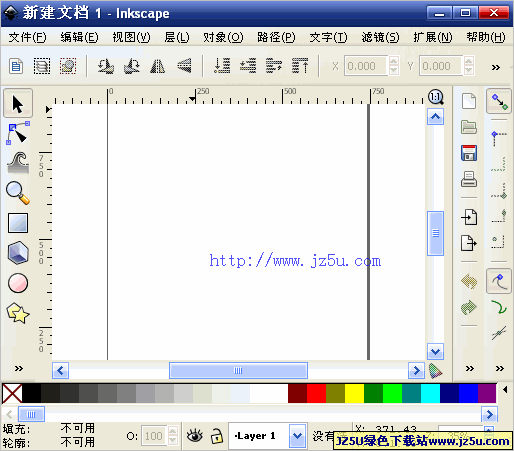The width and height of the screenshot is (514, 451).
Task: Toggle snap bounding box edge midpoints
Action: pos(499,216)
